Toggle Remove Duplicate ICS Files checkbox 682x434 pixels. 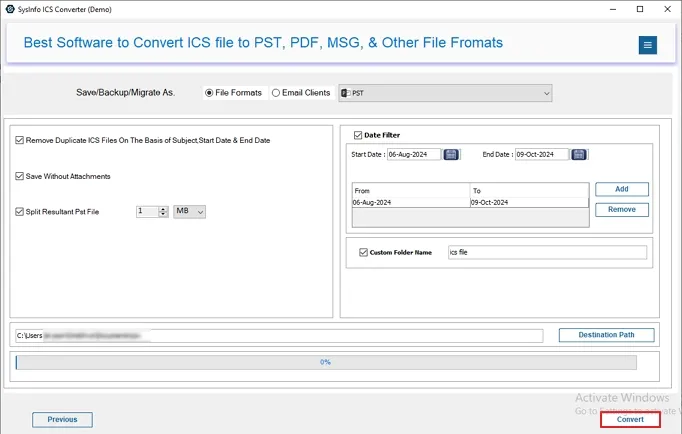click(19, 140)
